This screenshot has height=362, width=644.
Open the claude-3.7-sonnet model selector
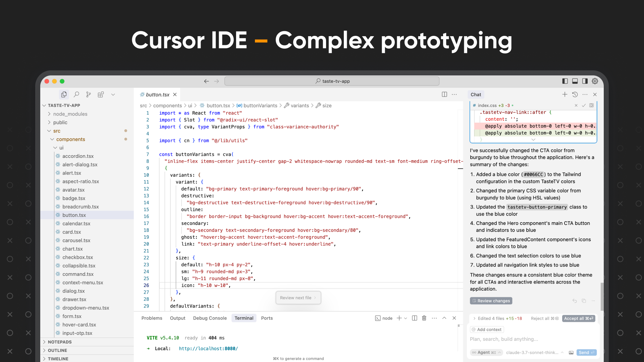(533, 352)
